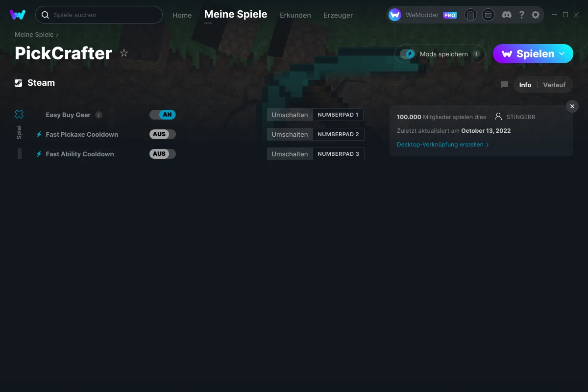Go to the Home tab
Image resolution: width=588 pixels, height=392 pixels.
(182, 15)
